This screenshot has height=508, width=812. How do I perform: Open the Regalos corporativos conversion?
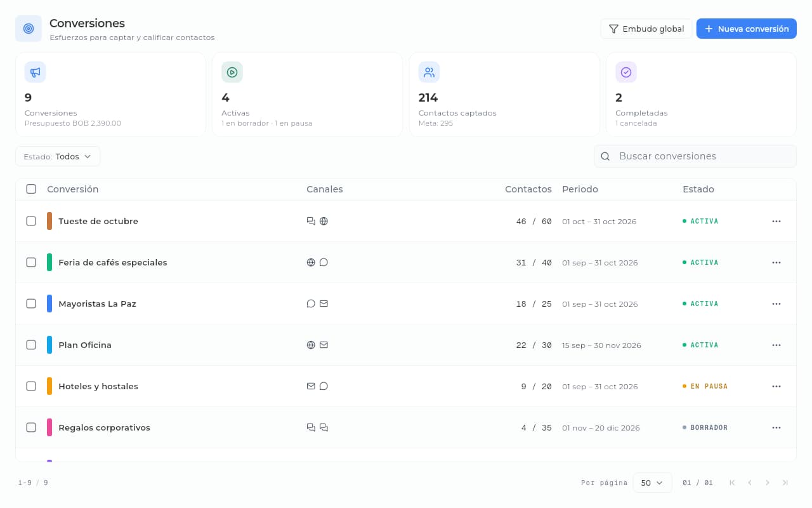105,427
